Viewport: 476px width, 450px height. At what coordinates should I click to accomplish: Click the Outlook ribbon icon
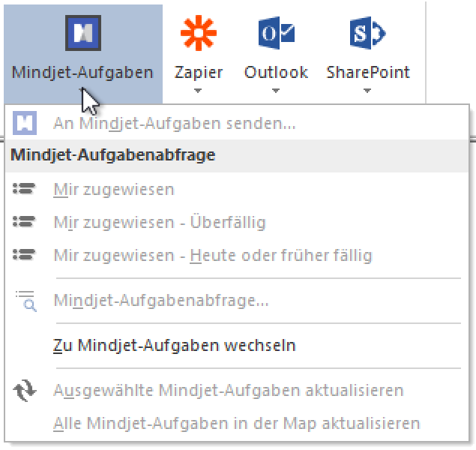pos(277,33)
